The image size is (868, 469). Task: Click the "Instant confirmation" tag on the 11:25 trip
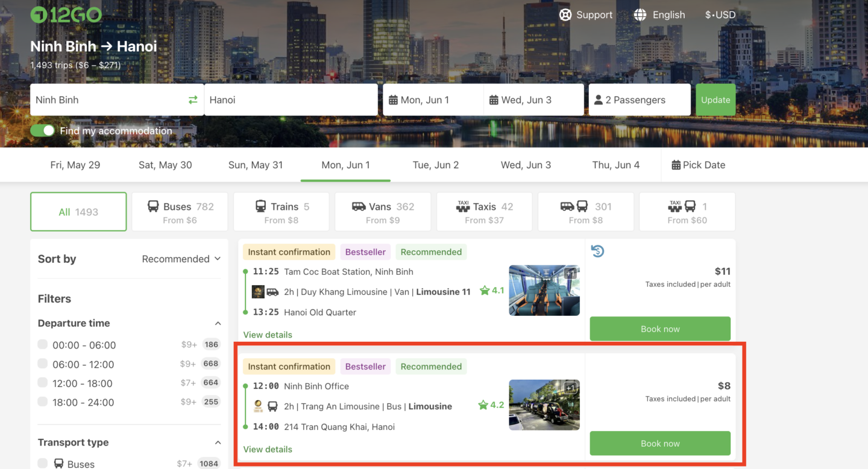[x=289, y=252]
